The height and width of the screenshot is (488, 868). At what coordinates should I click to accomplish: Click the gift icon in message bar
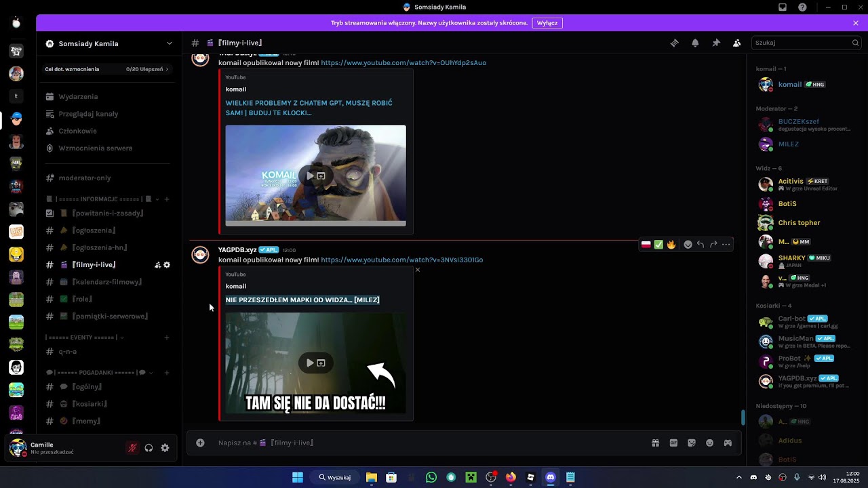(656, 443)
